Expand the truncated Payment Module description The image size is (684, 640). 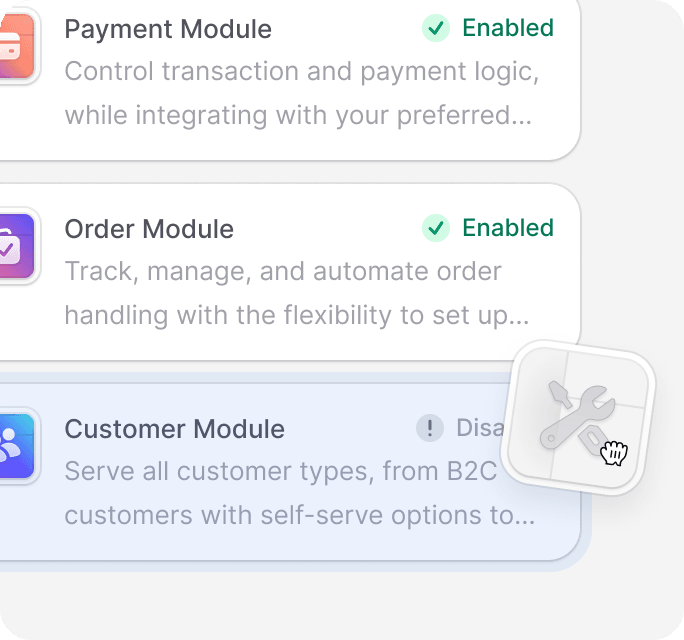point(302,93)
